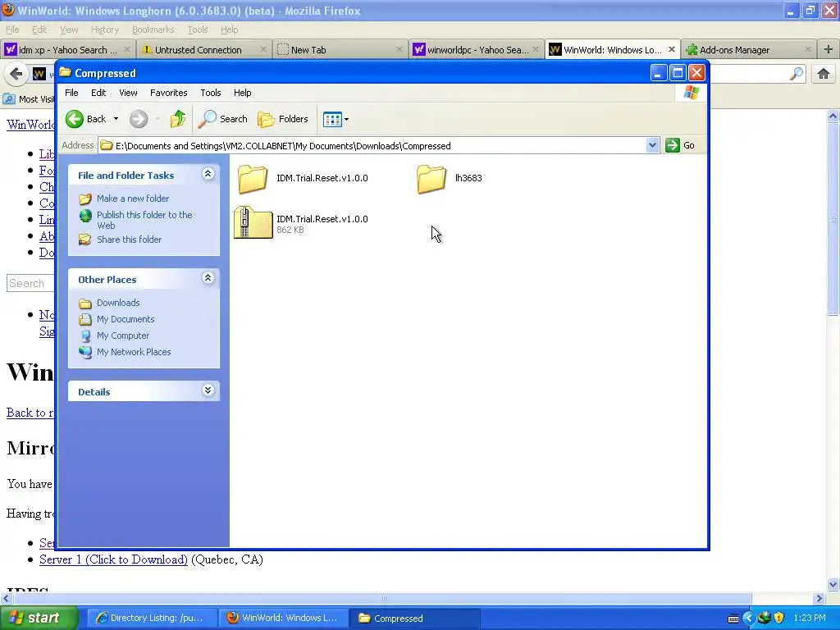Click the security shield tray icon
840x630 pixels.
pyautogui.click(x=779, y=619)
